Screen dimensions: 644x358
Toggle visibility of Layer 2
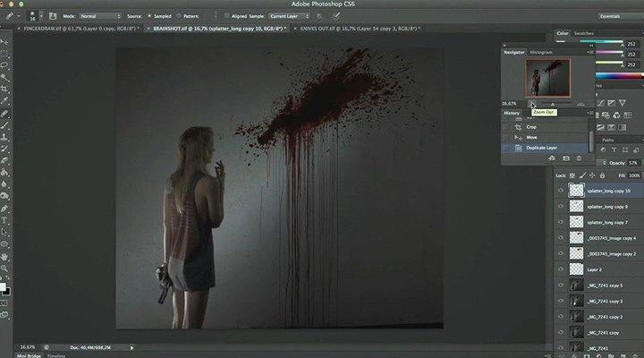(x=561, y=269)
